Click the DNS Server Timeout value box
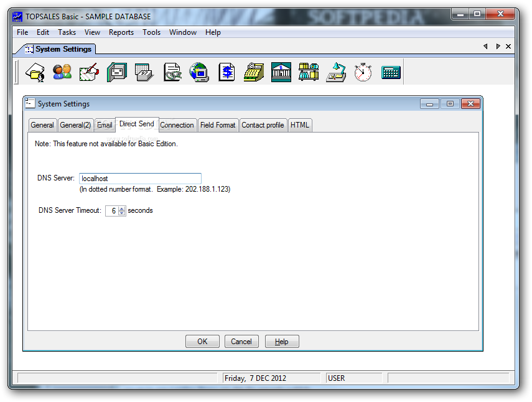Screen dimensions: 532x402 112,211
